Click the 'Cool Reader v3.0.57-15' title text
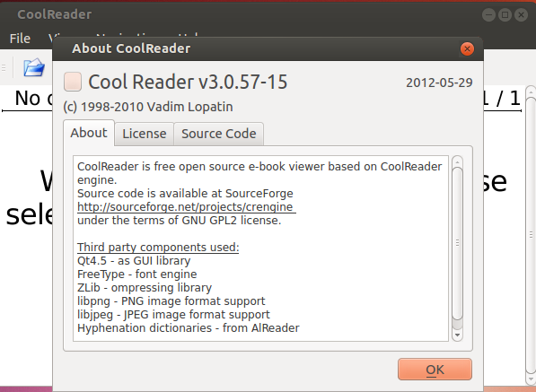Viewport: 536px width, 392px height. [x=188, y=82]
